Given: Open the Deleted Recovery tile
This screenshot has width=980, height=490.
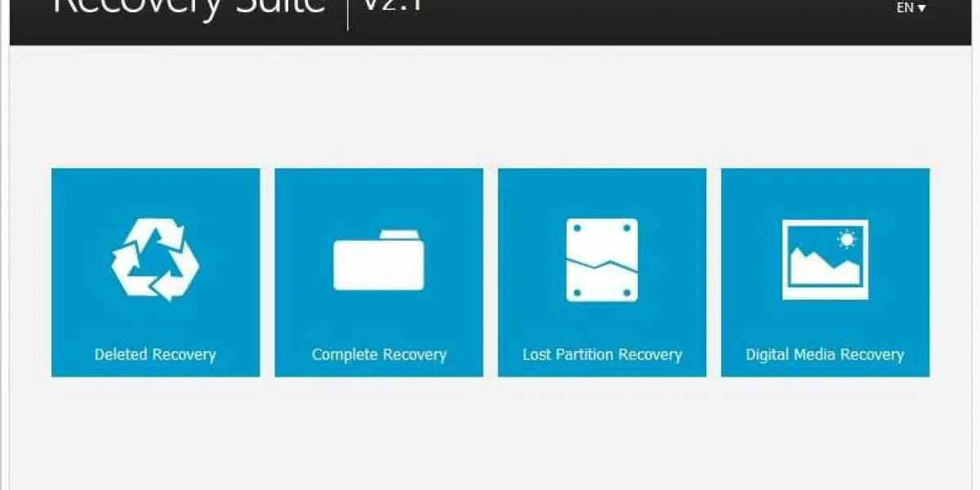Looking at the screenshot, I should click(155, 273).
